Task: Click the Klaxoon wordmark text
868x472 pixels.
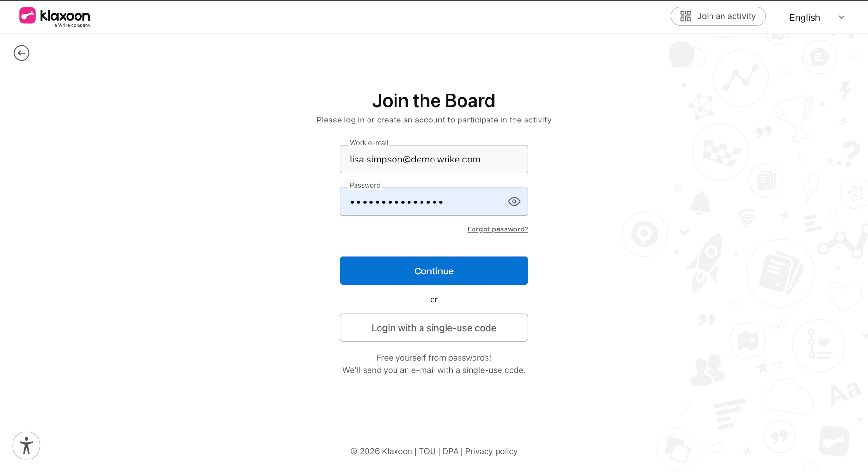Action: [x=65, y=16]
